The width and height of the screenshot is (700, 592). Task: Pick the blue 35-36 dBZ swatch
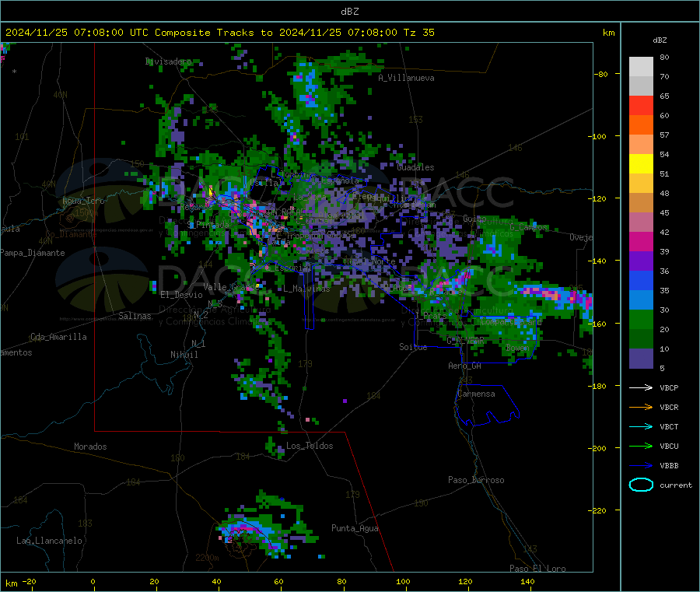click(x=641, y=280)
